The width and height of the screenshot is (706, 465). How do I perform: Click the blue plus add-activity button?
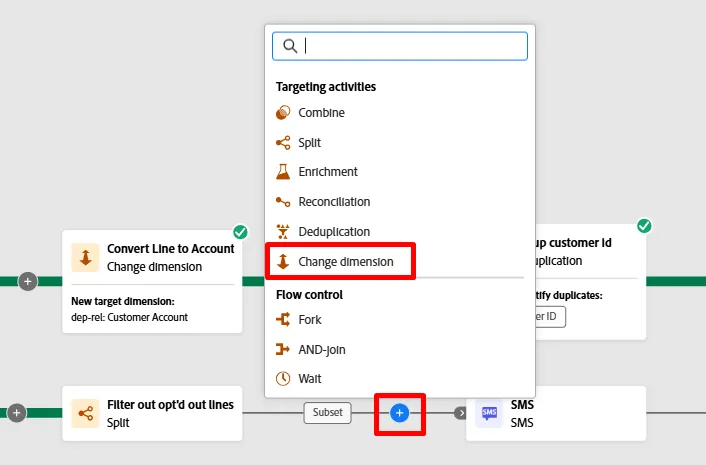pyautogui.click(x=399, y=413)
